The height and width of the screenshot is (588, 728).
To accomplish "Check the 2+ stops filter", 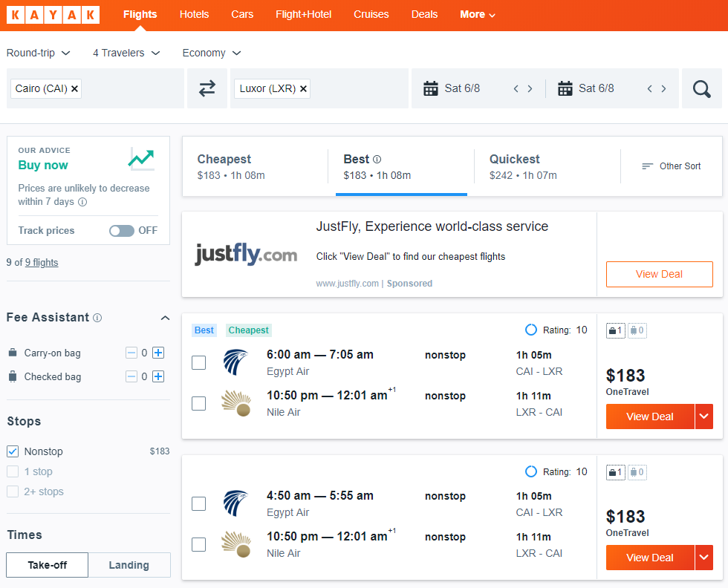I will pos(13,491).
